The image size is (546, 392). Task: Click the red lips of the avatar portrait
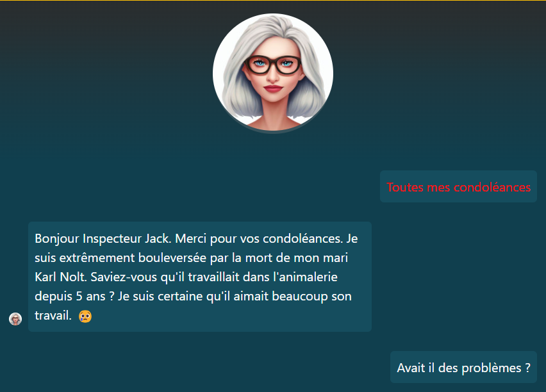[x=273, y=88]
